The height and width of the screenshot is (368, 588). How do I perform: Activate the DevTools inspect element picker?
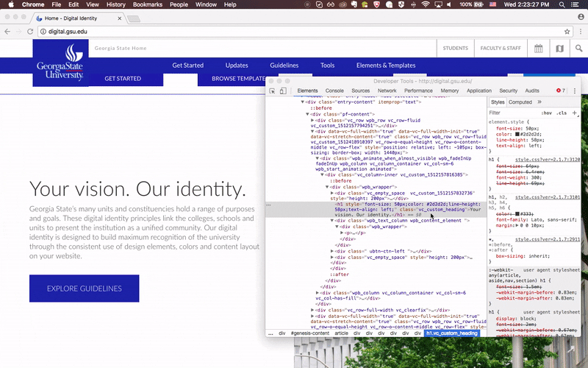click(x=272, y=91)
